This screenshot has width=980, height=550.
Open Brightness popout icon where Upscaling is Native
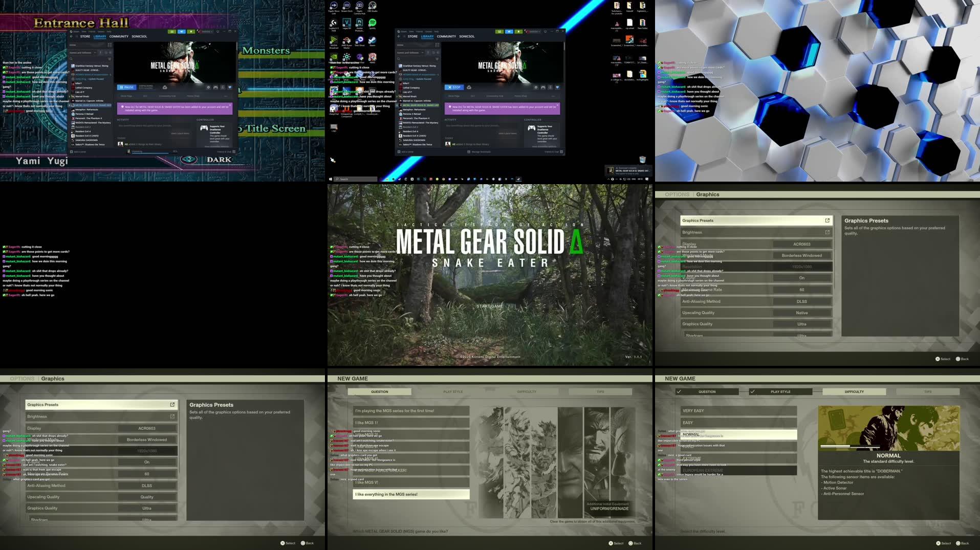(x=827, y=232)
